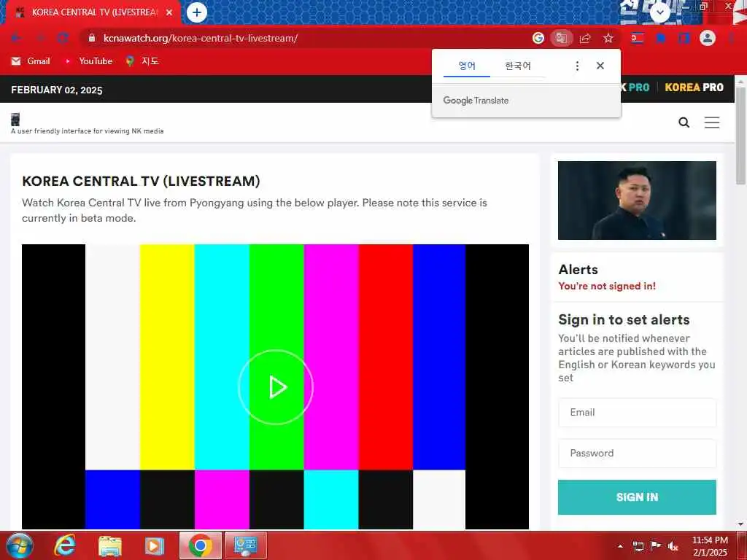747x560 pixels.
Task: Open the hamburger navigation menu
Action: point(712,122)
